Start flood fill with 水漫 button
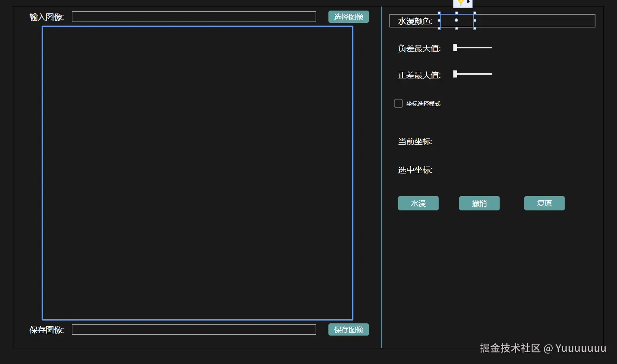 coord(418,203)
